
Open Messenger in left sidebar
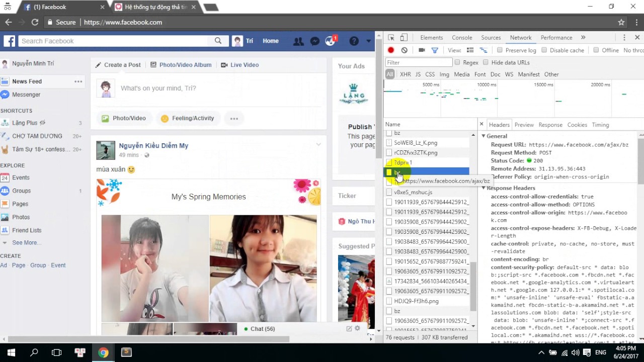[x=26, y=95]
